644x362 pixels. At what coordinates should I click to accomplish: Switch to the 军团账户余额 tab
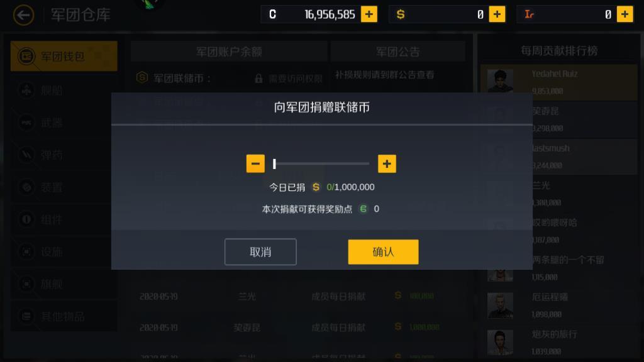229,52
